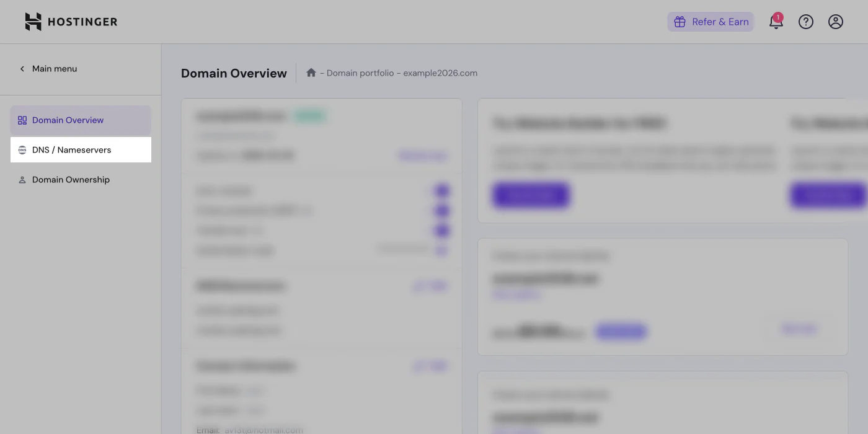This screenshot has width=868, height=434.
Task: Switch the first purple toggle in domain settings
Action: [x=441, y=190]
